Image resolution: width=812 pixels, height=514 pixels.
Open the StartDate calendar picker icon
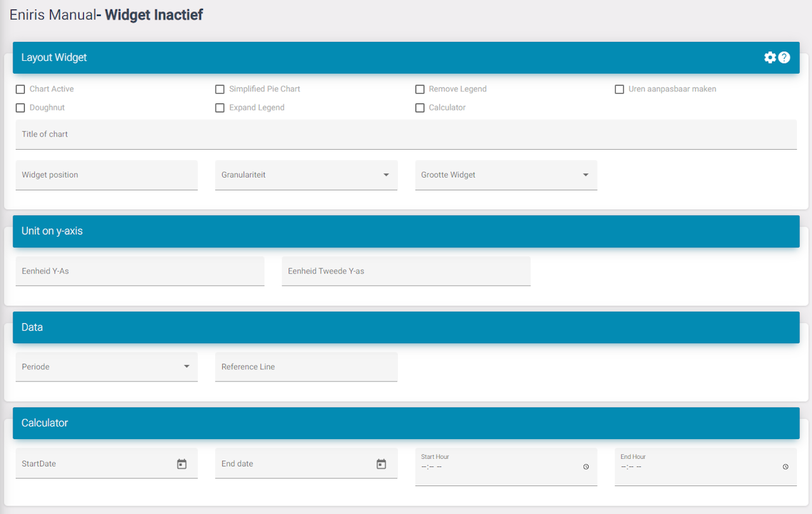181,464
